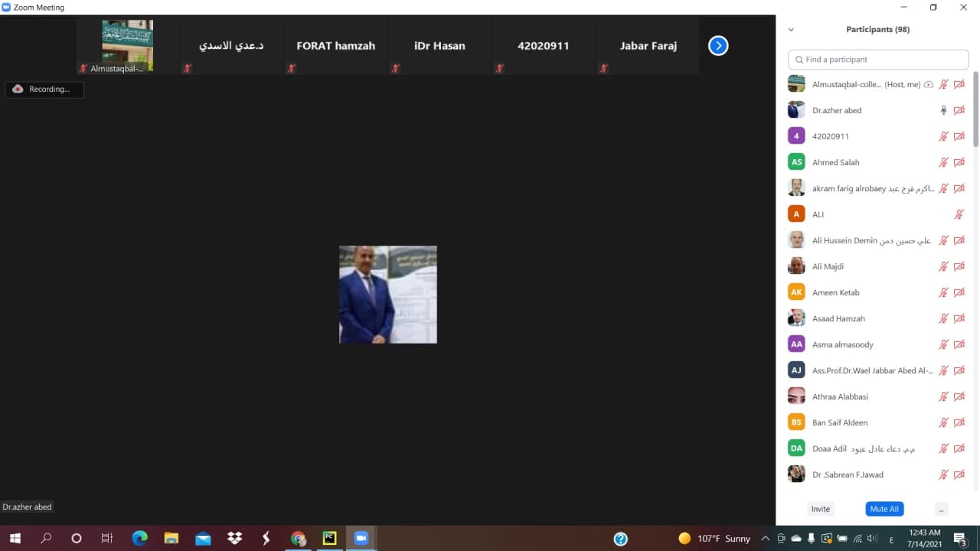Click the AK avatar of Ameen Ketab
Image resolution: width=980 pixels, height=551 pixels.
coord(796,292)
